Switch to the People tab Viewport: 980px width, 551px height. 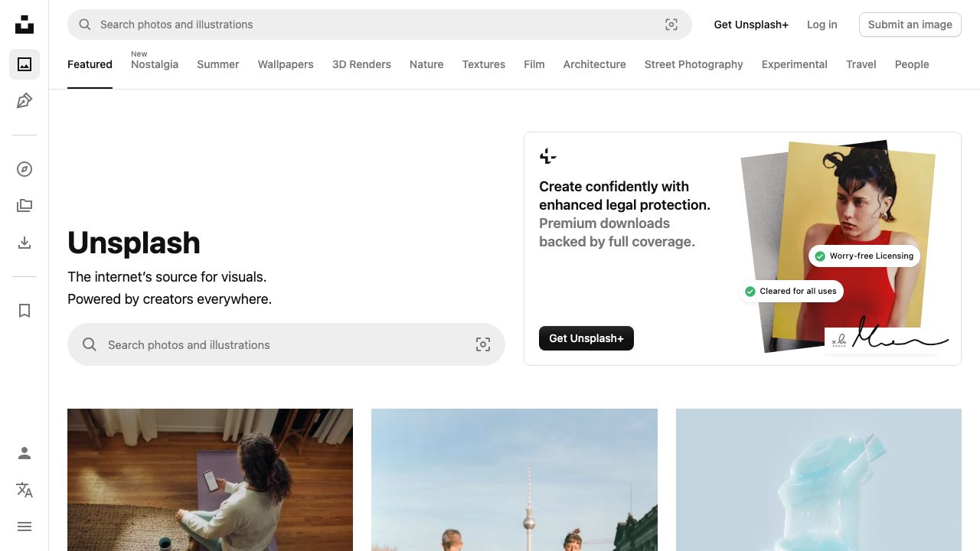coord(912,64)
